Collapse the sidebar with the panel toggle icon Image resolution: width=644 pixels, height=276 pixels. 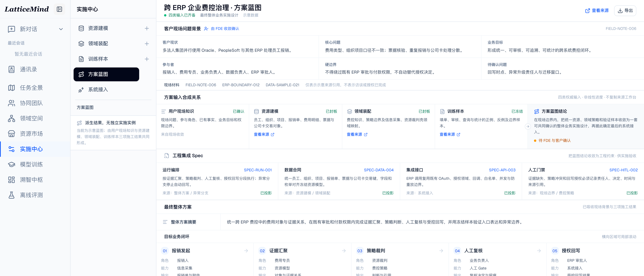[59, 9]
